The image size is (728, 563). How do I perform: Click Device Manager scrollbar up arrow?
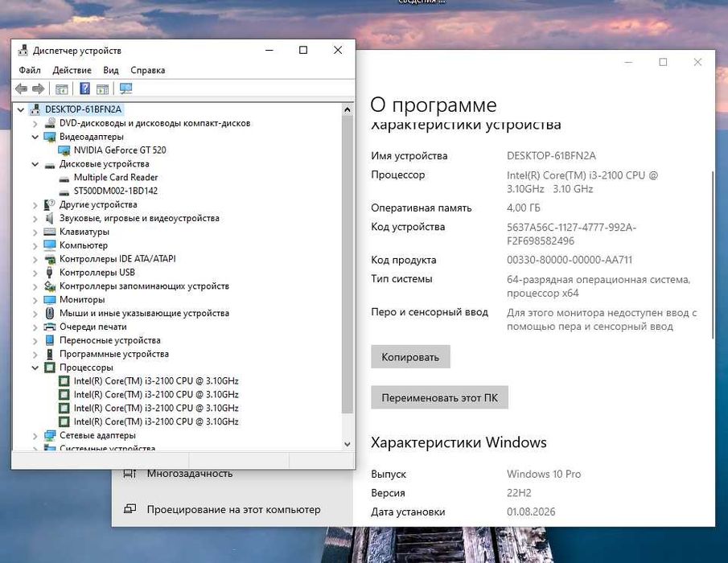(348, 109)
